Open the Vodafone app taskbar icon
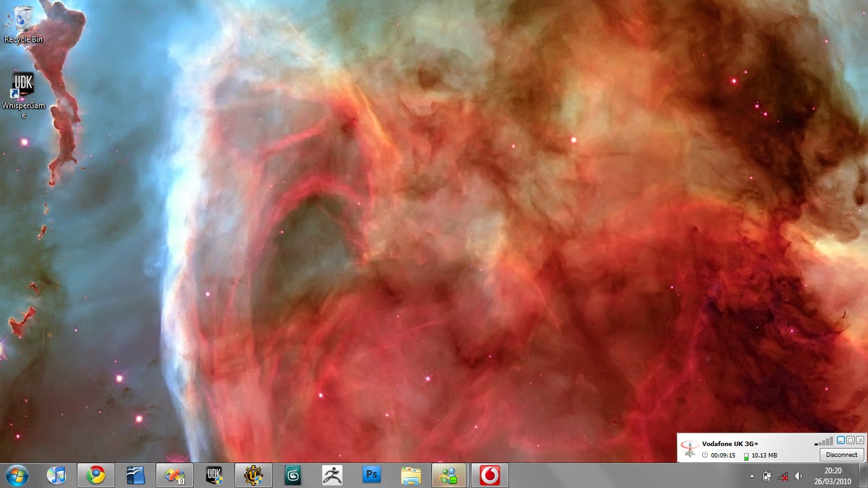 point(490,475)
